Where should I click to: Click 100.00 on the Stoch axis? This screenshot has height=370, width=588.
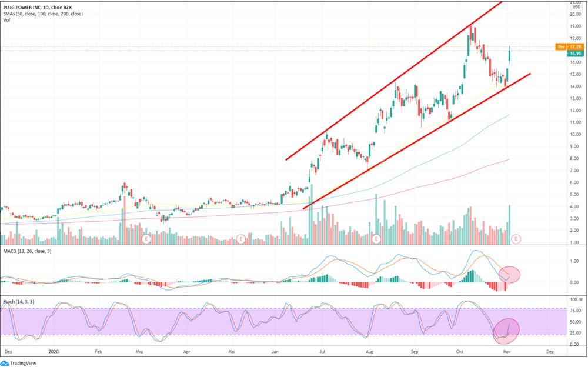(x=576, y=299)
